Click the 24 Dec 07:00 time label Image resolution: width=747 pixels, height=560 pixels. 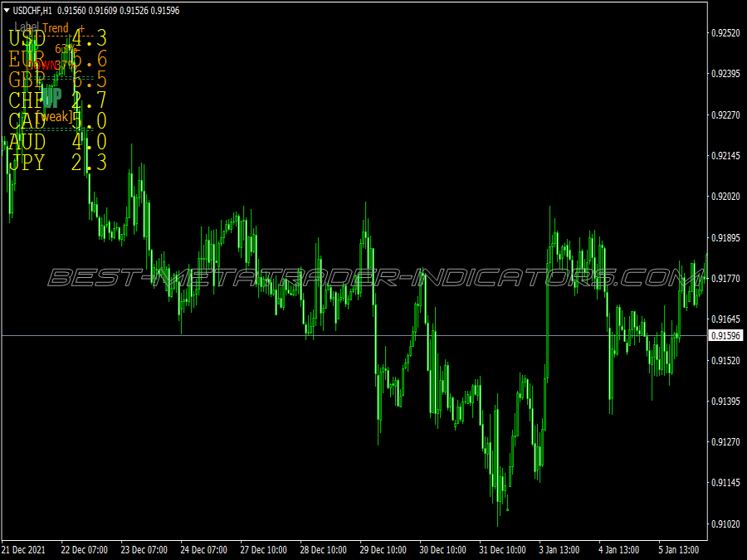(204, 550)
